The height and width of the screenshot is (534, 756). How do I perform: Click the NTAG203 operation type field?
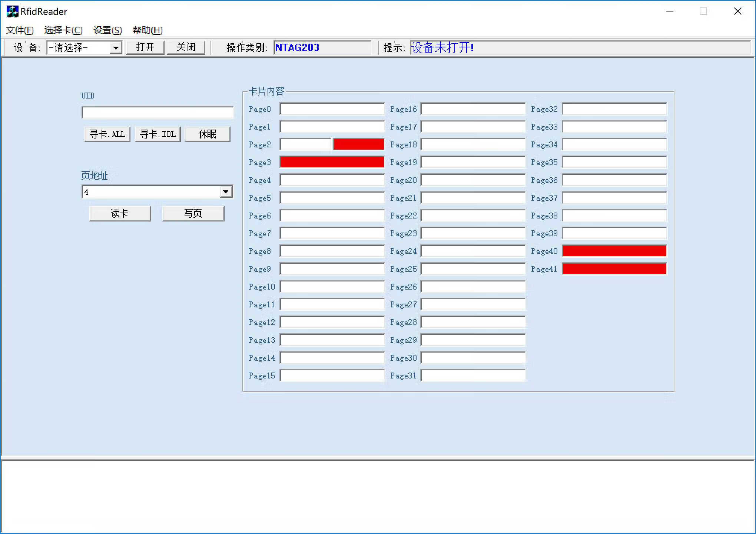(x=322, y=48)
